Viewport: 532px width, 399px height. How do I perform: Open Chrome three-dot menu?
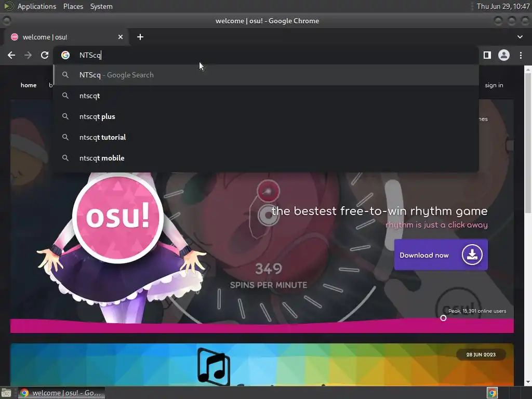521,55
